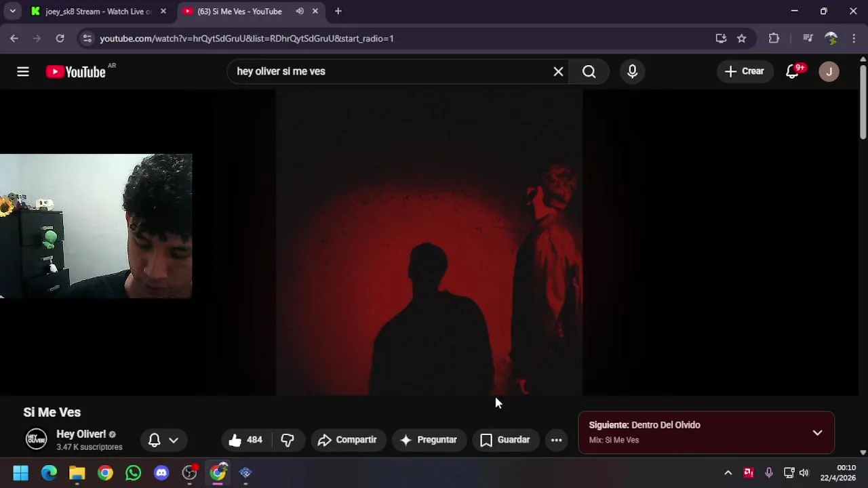Open the Chrome profile avatar
868x488 pixels.
[831, 39]
